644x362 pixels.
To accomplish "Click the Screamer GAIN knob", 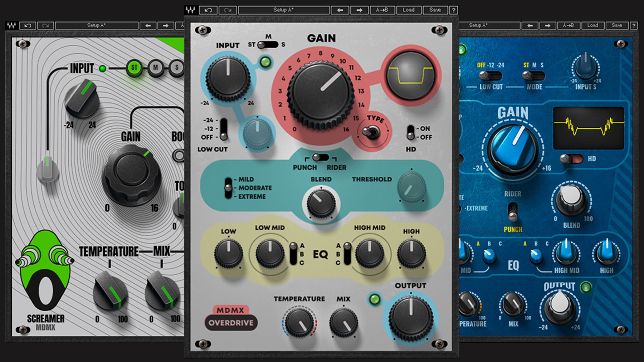I will point(131,175).
